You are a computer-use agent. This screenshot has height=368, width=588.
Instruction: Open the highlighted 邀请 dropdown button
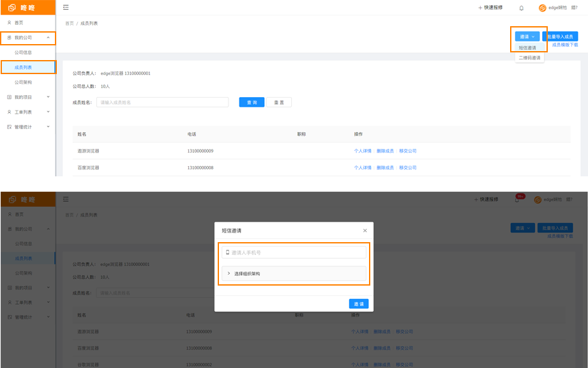pos(527,37)
